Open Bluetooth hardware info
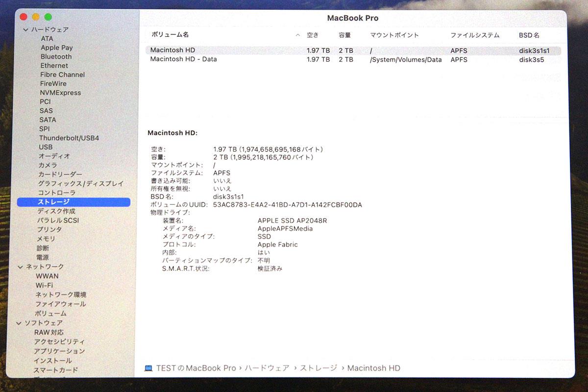This screenshot has width=588, height=392. [56, 56]
